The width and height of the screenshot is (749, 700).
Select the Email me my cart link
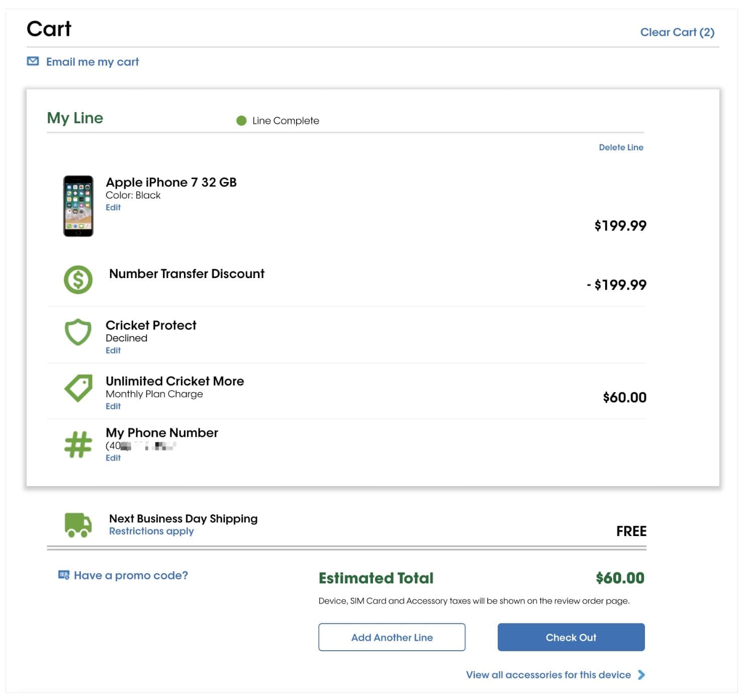tap(92, 62)
